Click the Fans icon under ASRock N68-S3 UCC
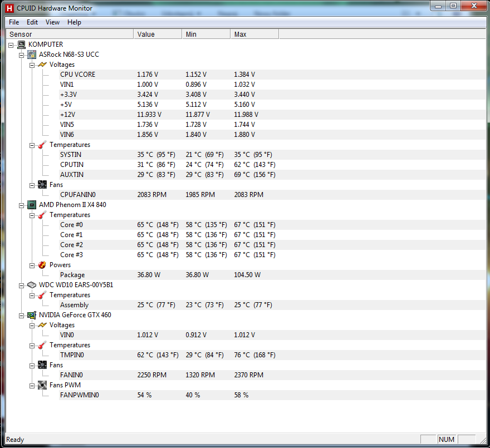490x448 pixels. click(x=42, y=185)
